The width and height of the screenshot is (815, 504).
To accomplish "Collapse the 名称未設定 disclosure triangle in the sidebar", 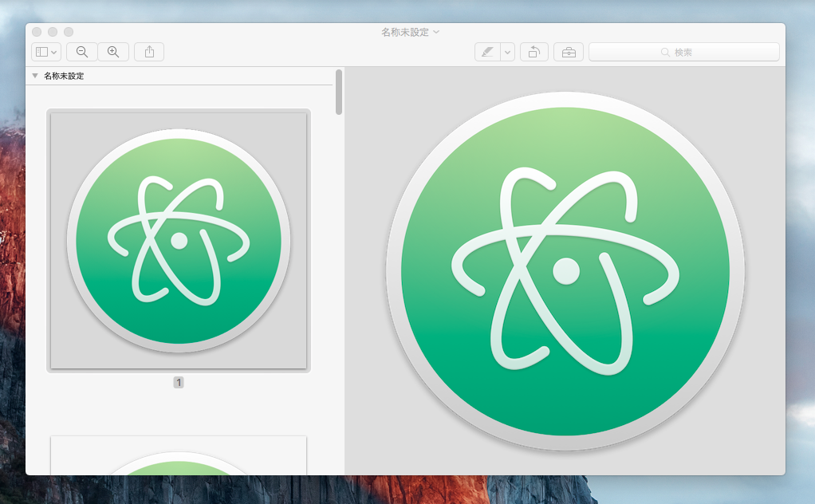I will tap(34, 77).
